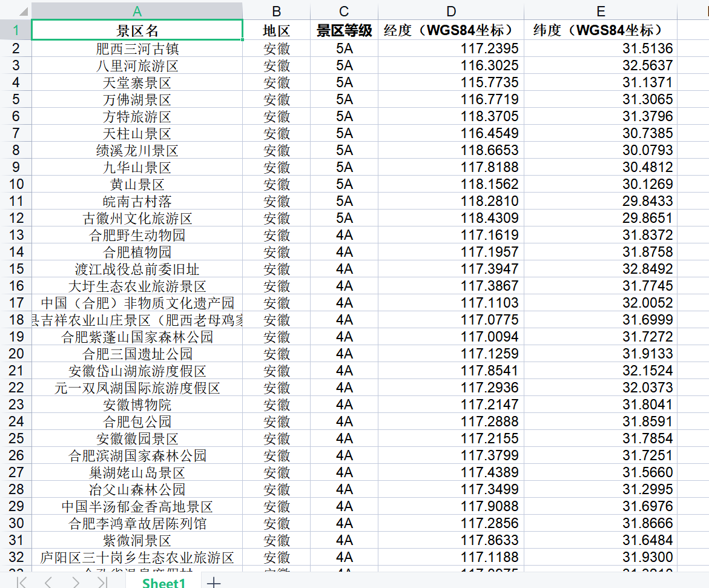The image size is (709, 588).
Task: Select the cell 天堂寨景区
Action: pyautogui.click(x=137, y=82)
